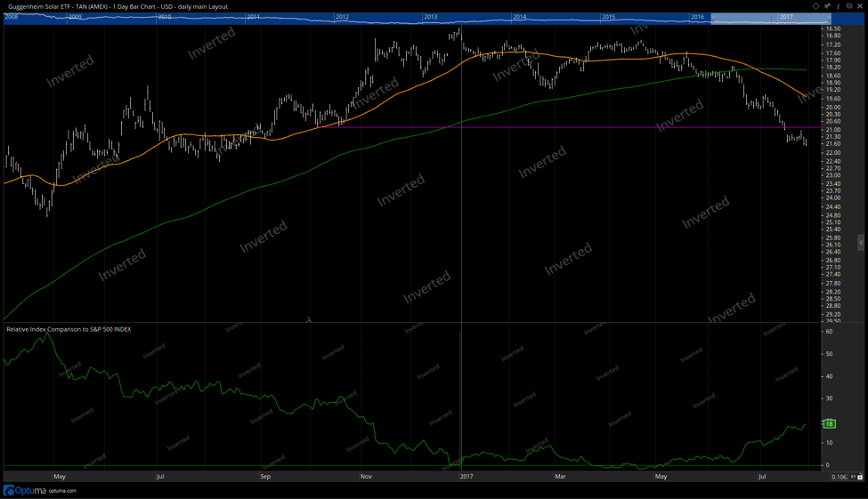This screenshot has height=499, width=868.
Task: Click the May label on the left of the date axis
Action: (60, 477)
